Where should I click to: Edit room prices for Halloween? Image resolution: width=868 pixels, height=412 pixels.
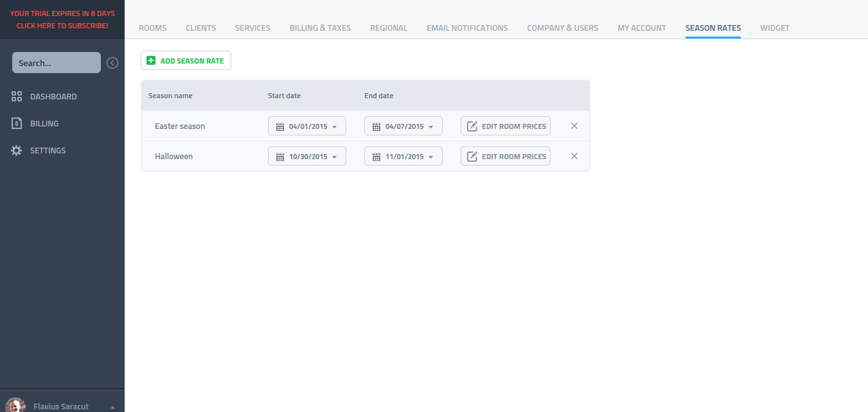pos(506,157)
